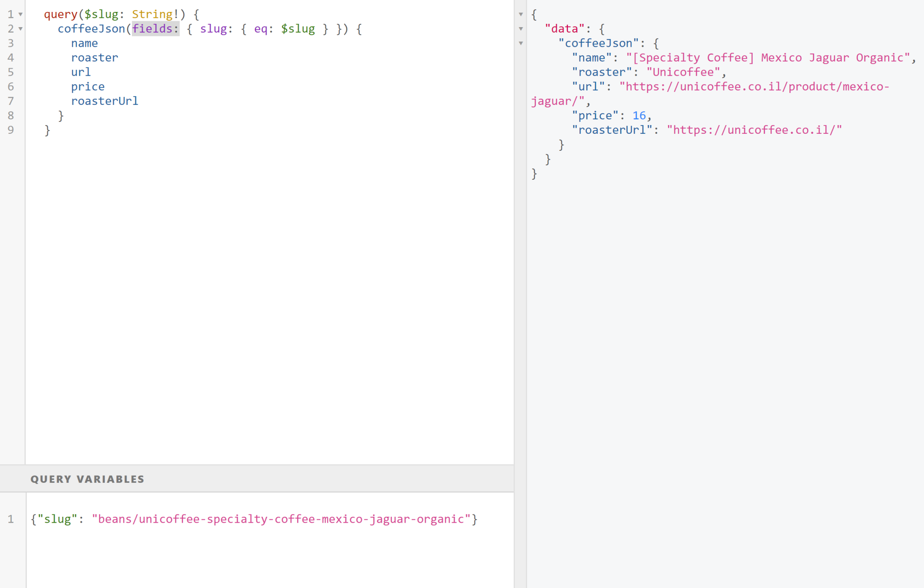924x588 pixels.
Task: Collapse the query fold arrow on line 1
Action: [x=21, y=15]
